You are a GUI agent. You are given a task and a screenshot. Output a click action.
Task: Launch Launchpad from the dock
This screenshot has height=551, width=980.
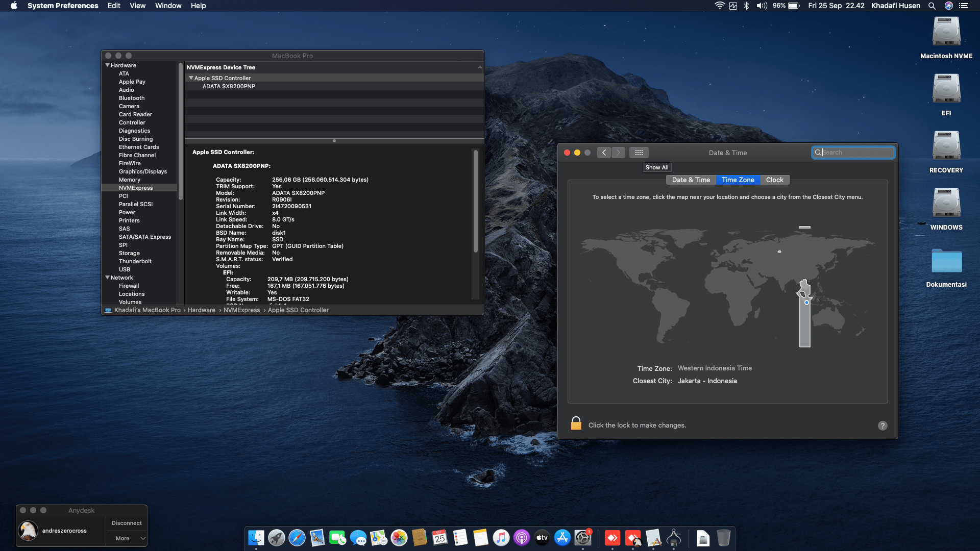click(x=277, y=538)
